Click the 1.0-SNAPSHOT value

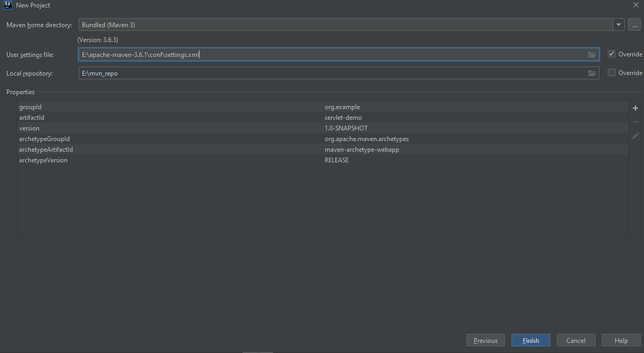coord(346,128)
